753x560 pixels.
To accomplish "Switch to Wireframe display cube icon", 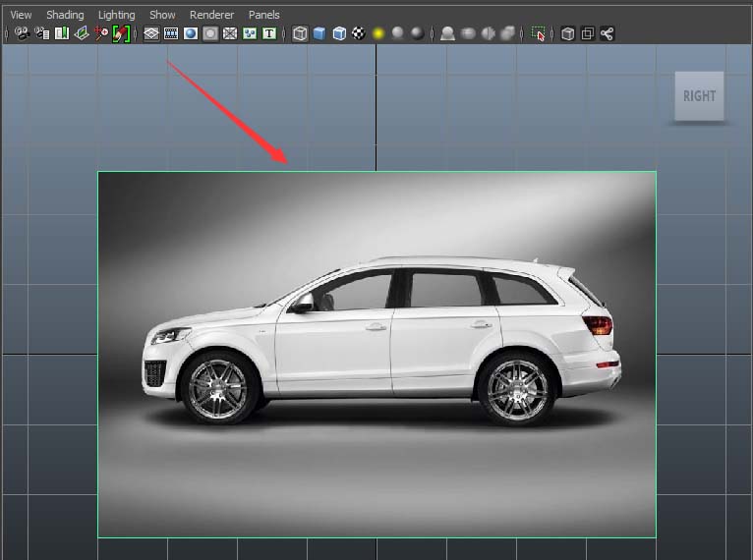I will [x=300, y=33].
